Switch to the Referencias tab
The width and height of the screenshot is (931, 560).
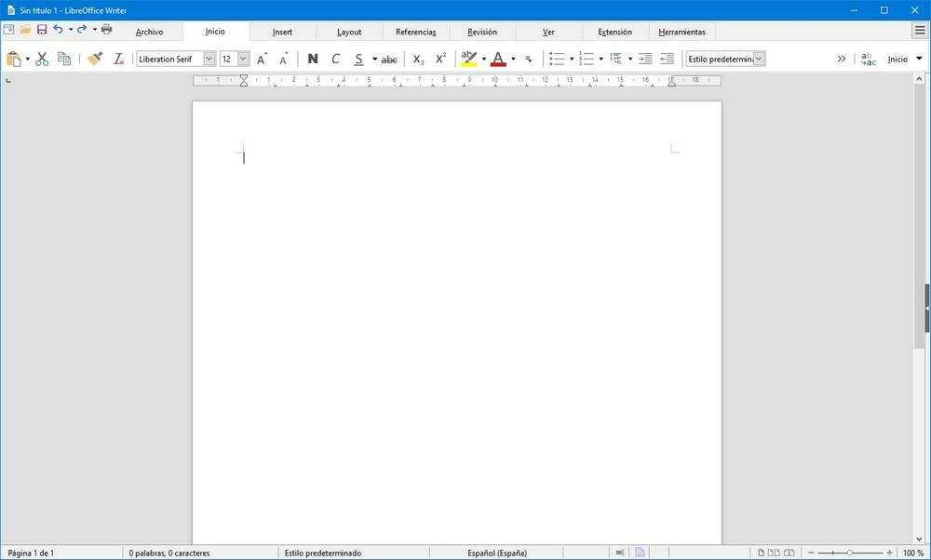(415, 32)
